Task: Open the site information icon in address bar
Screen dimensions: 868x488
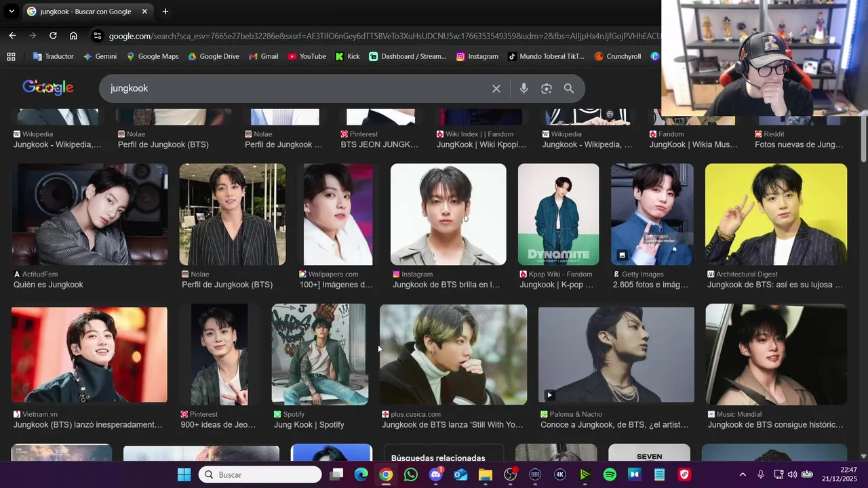Action: 98,36
